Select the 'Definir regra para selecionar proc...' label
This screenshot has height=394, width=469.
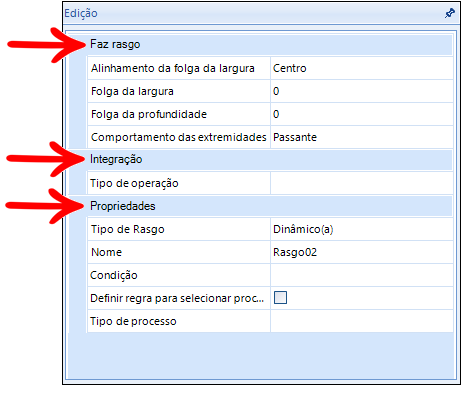click(x=177, y=298)
